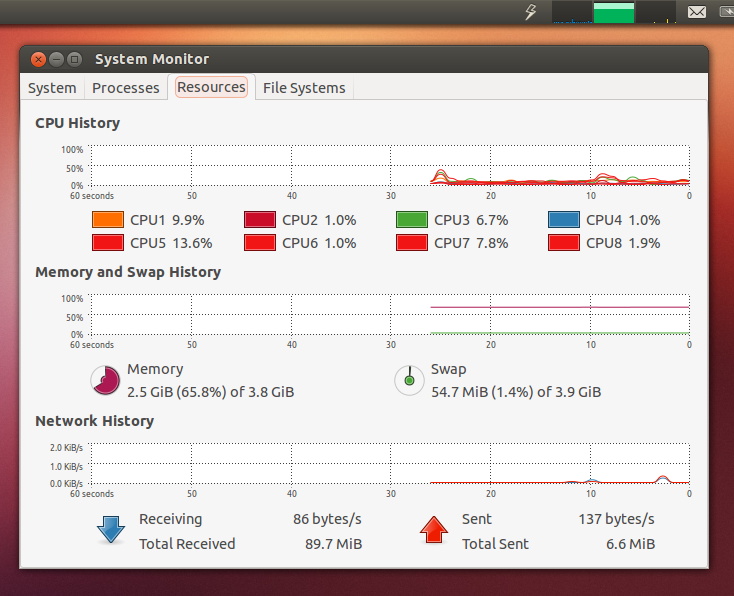
Task: Click the green memory load graph in top panel
Action: click(x=614, y=12)
